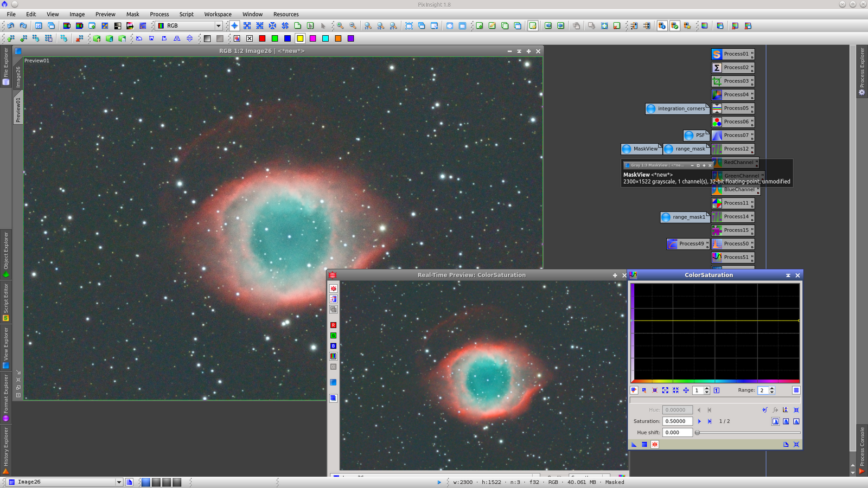Open the File menu

click(x=11, y=14)
